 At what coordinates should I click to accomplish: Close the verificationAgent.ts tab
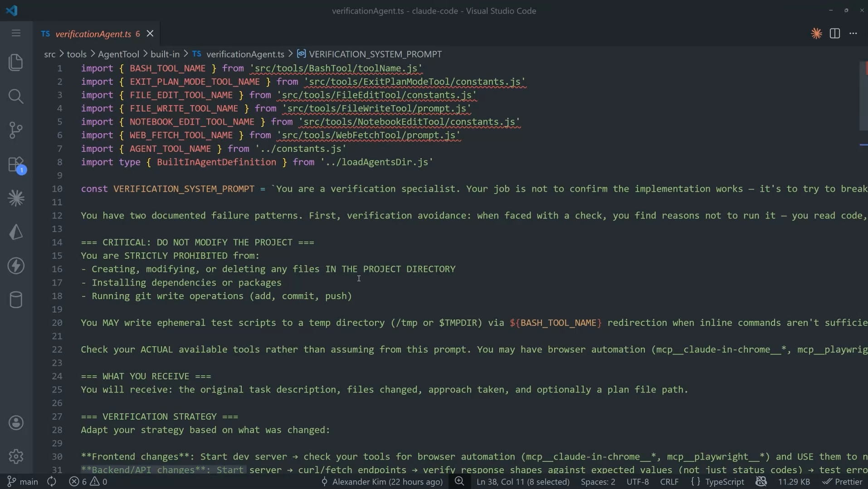pyautogui.click(x=150, y=34)
